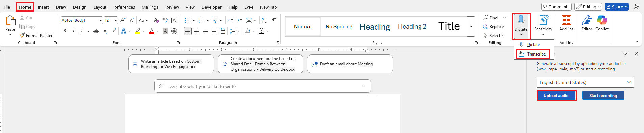Toggle Show/Hide paragraph marks
This screenshot has width=644, height=133.
point(274,20)
